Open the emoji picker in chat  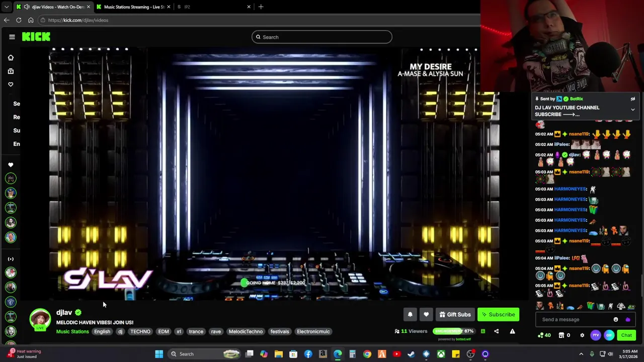coord(616,320)
